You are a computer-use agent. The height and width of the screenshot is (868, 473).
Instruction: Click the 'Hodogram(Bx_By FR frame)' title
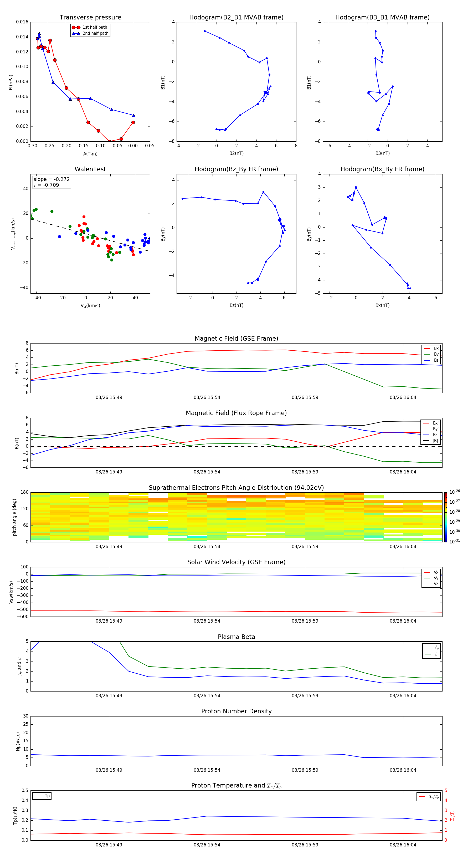coord(382,169)
